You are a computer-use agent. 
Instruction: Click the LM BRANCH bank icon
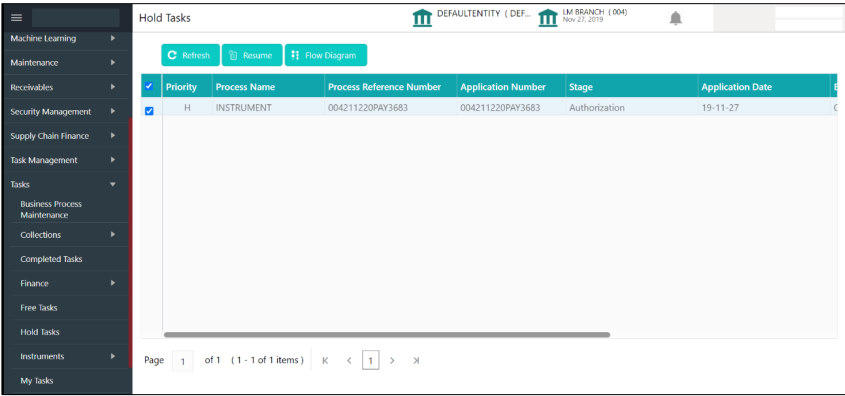[x=548, y=18]
